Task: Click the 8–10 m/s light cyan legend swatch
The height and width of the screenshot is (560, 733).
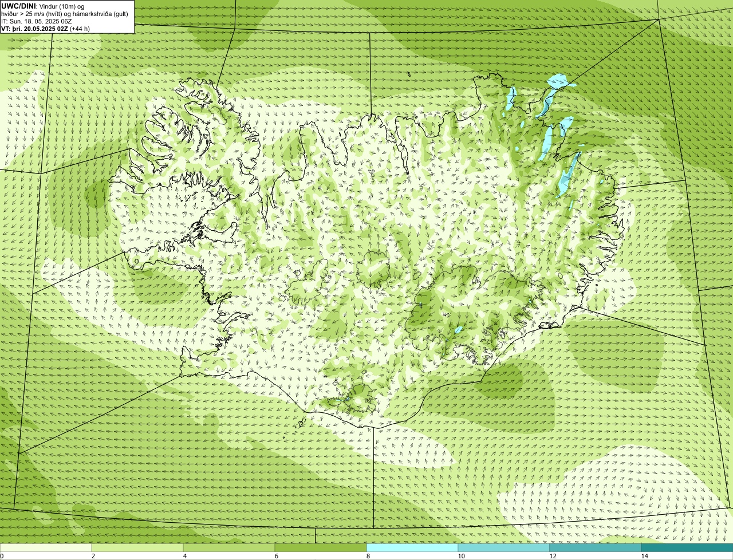Action: (412, 547)
